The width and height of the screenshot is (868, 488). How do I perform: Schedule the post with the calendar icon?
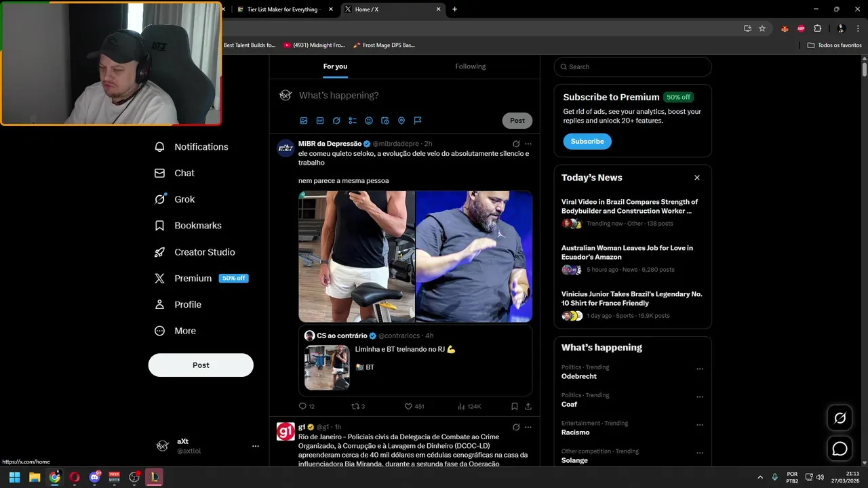point(385,121)
